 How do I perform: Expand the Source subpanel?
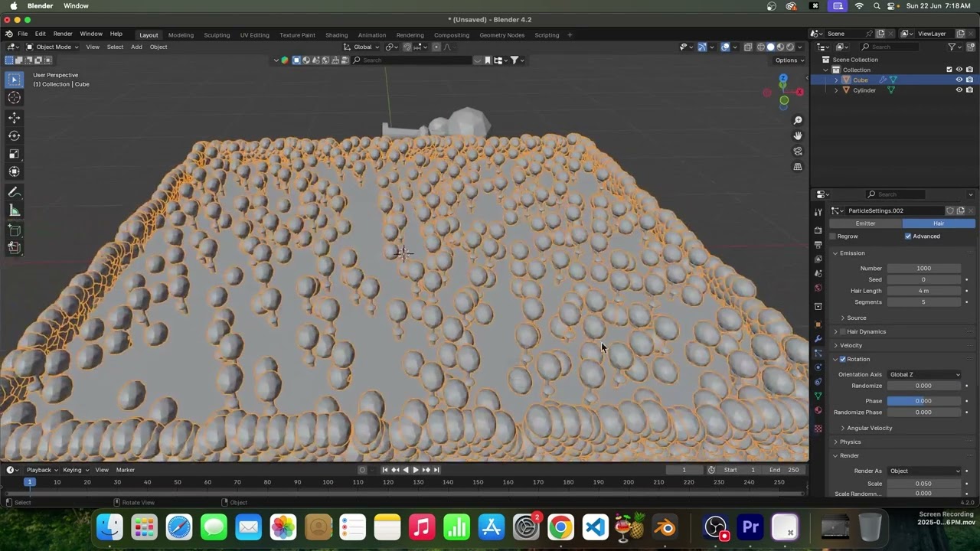pos(856,318)
